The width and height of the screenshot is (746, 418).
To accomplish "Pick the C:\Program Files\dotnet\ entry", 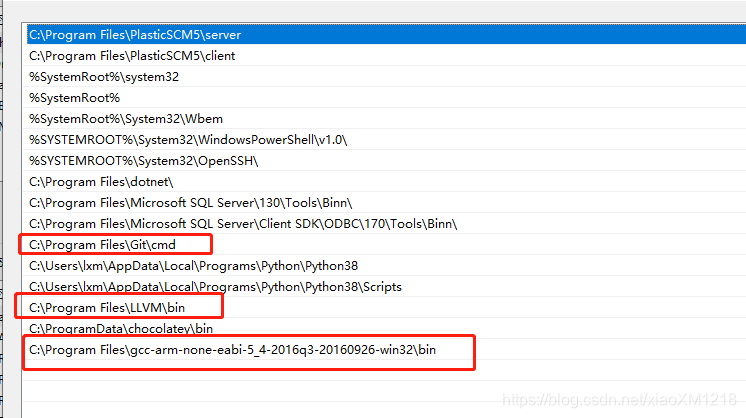I will click(x=385, y=181).
